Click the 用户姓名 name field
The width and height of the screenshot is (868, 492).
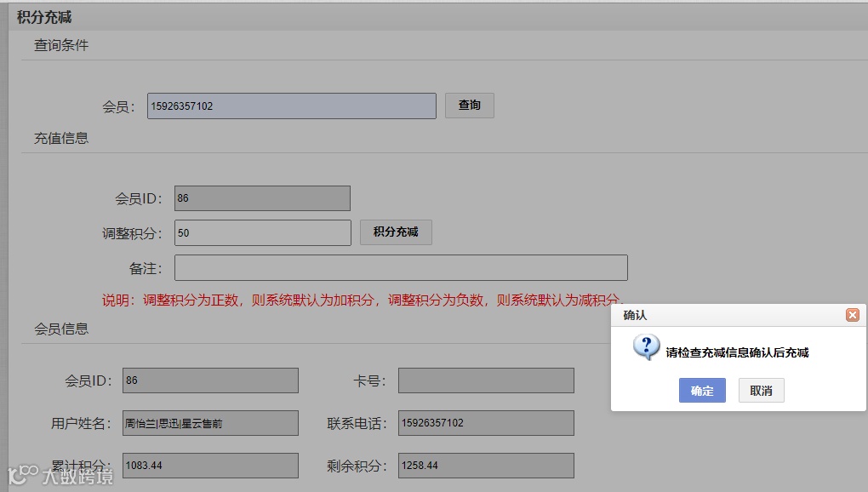tap(209, 422)
